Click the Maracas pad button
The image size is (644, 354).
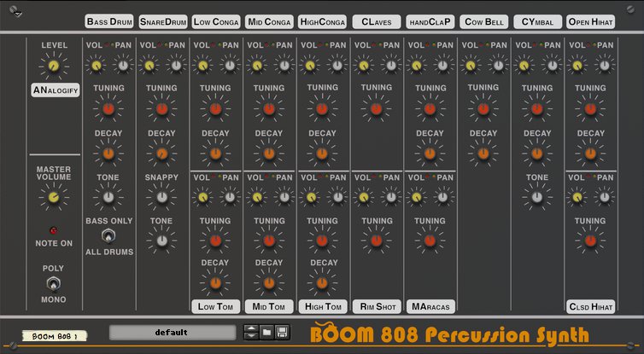pos(430,306)
